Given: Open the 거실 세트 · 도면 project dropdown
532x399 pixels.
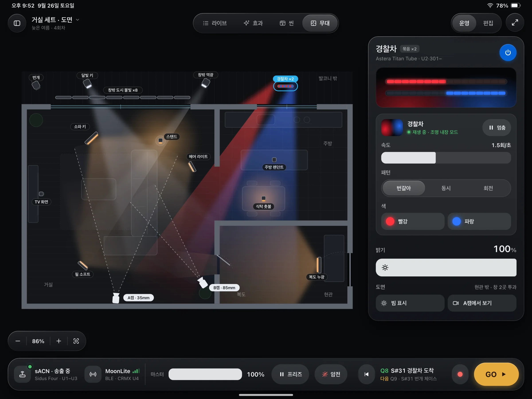Looking at the screenshot, I should pyautogui.click(x=55, y=20).
